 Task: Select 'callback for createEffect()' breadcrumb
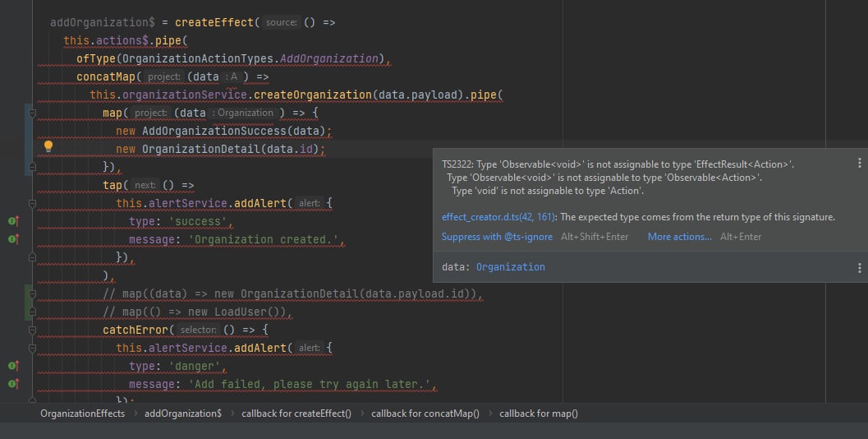(x=296, y=414)
